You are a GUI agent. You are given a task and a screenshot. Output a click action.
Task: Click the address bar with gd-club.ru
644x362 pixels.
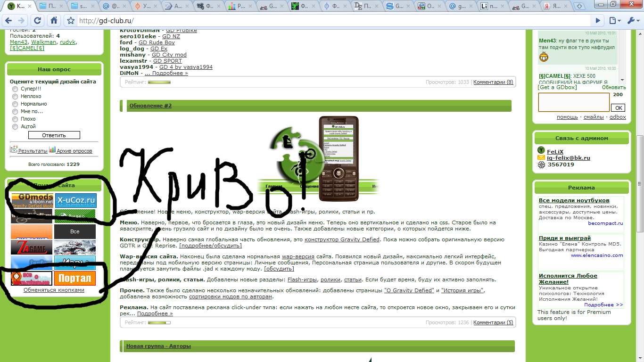coord(333,21)
